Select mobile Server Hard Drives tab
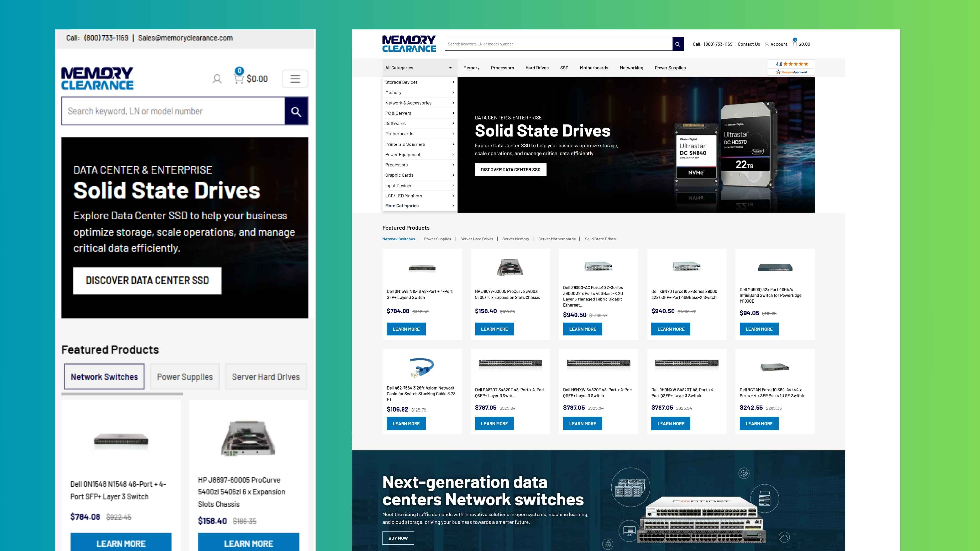This screenshot has height=551, width=980. click(x=266, y=376)
